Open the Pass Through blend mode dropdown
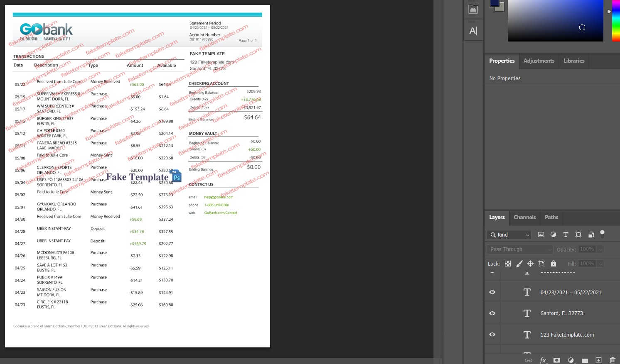This screenshot has height=364, width=620. [x=519, y=249]
